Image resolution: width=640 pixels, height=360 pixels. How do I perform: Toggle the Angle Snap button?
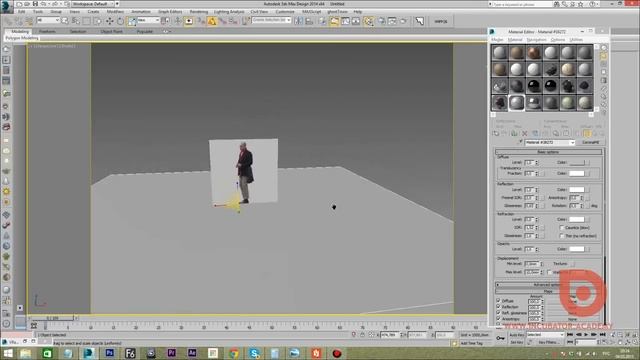point(212,21)
